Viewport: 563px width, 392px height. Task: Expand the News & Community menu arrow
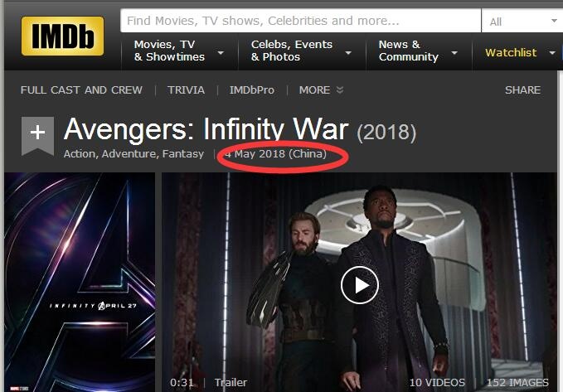454,53
